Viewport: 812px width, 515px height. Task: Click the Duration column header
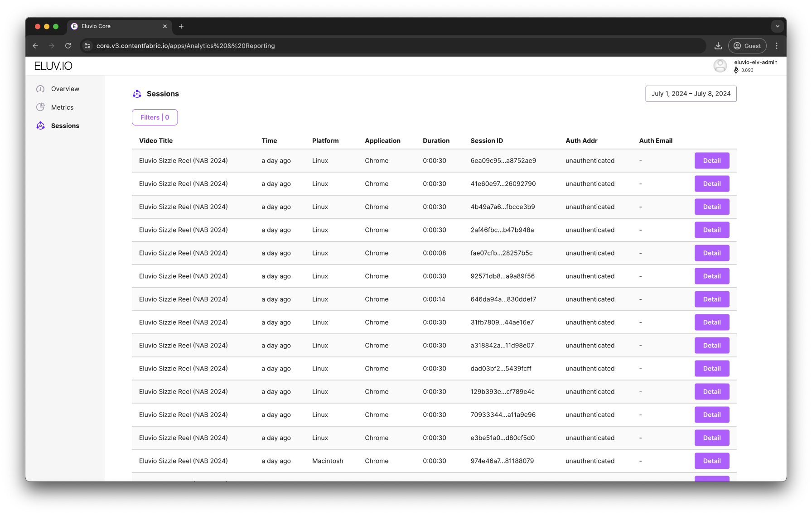[x=436, y=141]
